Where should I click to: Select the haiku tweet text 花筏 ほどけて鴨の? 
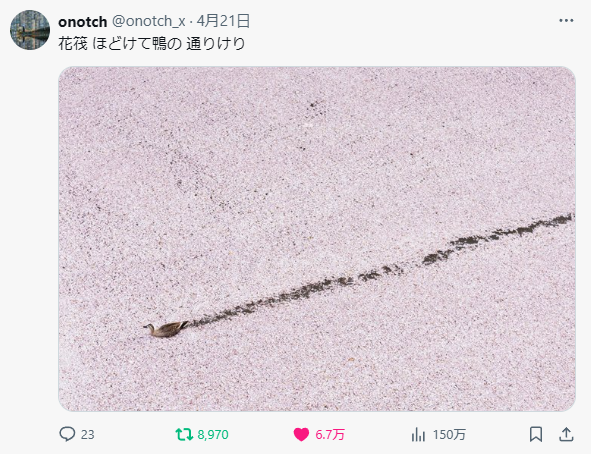[x=120, y=44]
